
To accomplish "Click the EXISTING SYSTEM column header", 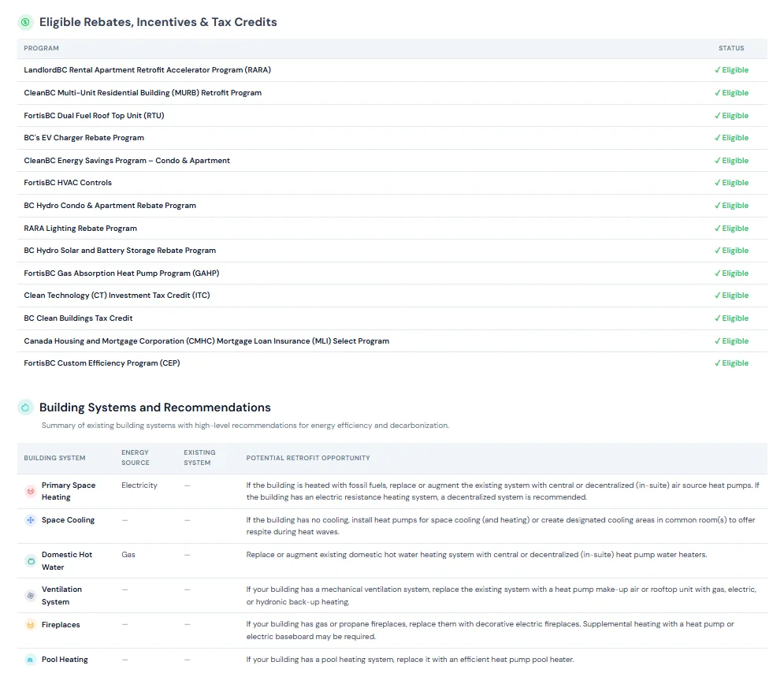I will 199,458.
